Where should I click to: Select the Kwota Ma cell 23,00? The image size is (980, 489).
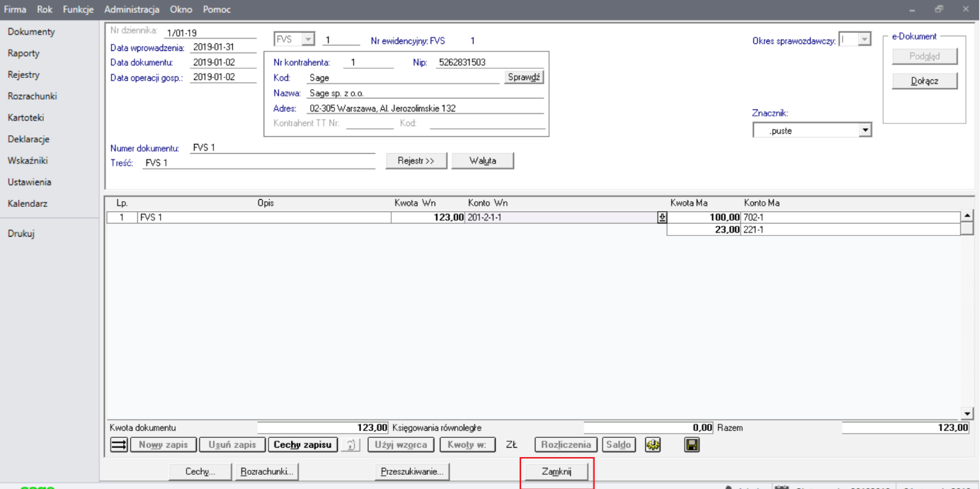point(704,230)
